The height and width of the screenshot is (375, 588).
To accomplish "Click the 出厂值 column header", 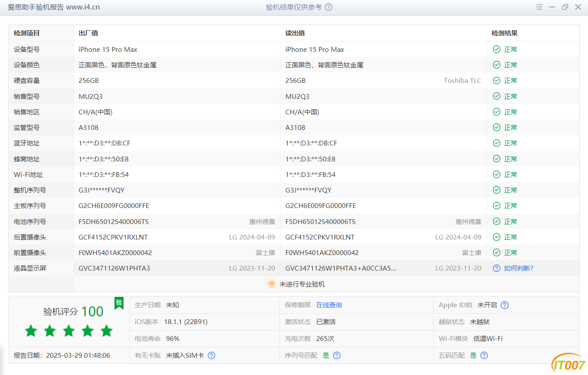I will pos(88,33).
